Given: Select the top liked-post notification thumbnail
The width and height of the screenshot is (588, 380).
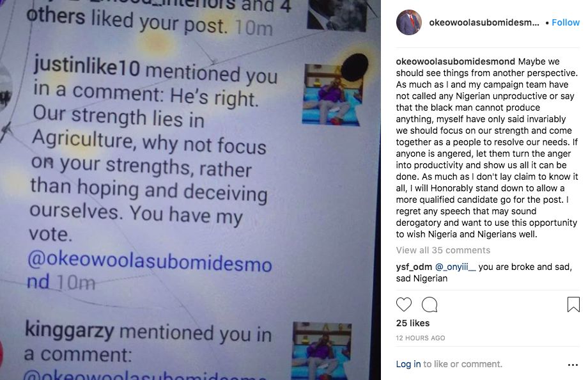Looking at the screenshot, I should [337, 15].
